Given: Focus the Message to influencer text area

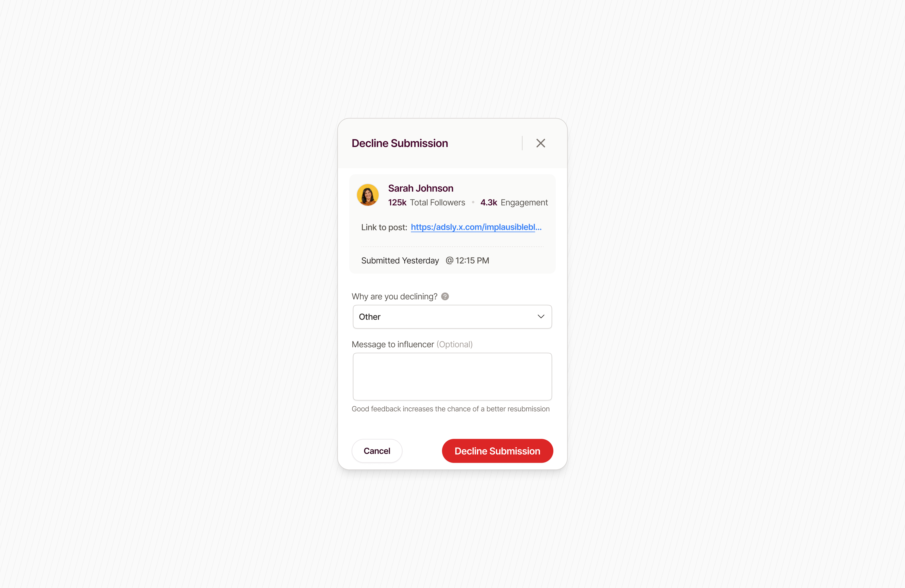Looking at the screenshot, I should 452,376.
